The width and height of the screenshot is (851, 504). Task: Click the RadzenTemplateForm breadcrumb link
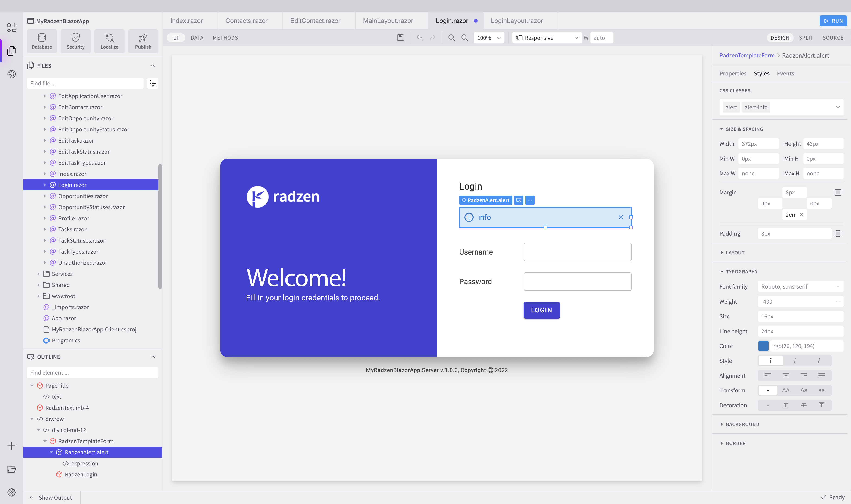pos(747,55)
